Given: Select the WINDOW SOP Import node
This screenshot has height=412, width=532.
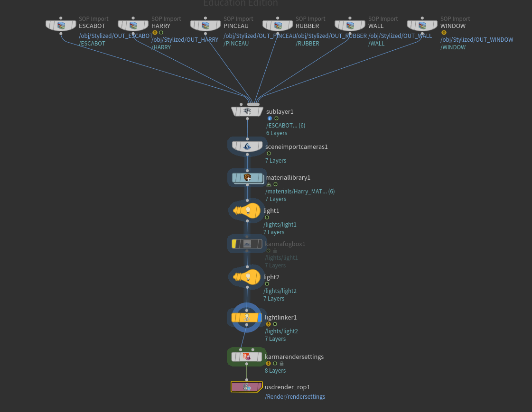Looking at the screenshot, I should coord(422,26).
